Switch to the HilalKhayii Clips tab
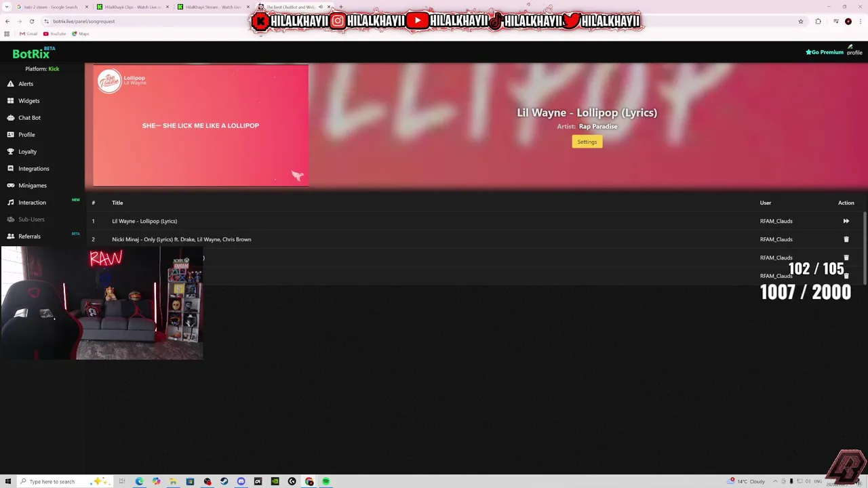Viewport: 868px width, 488px height. [132, 7]
